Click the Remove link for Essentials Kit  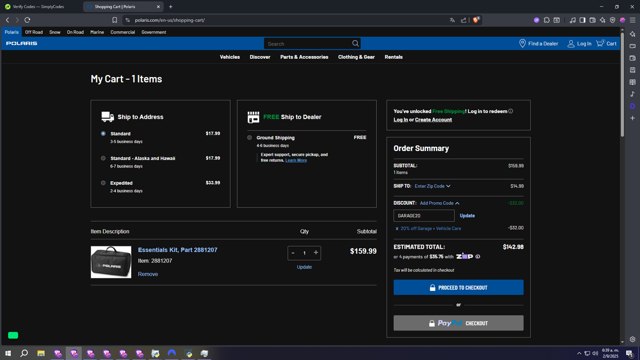click(x=148, y=274)
